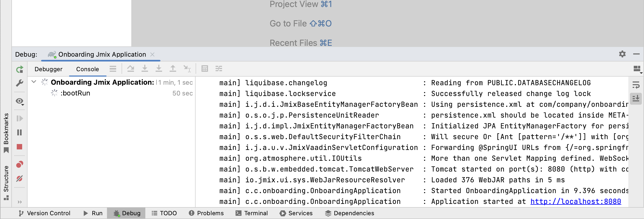Open the eye view options dropdown

tap(20, 101)
